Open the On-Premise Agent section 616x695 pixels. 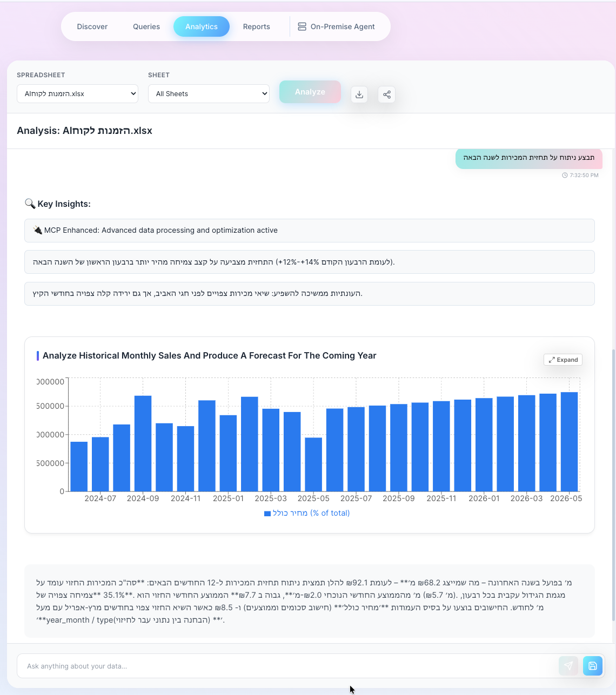click(x=342, y=26)
